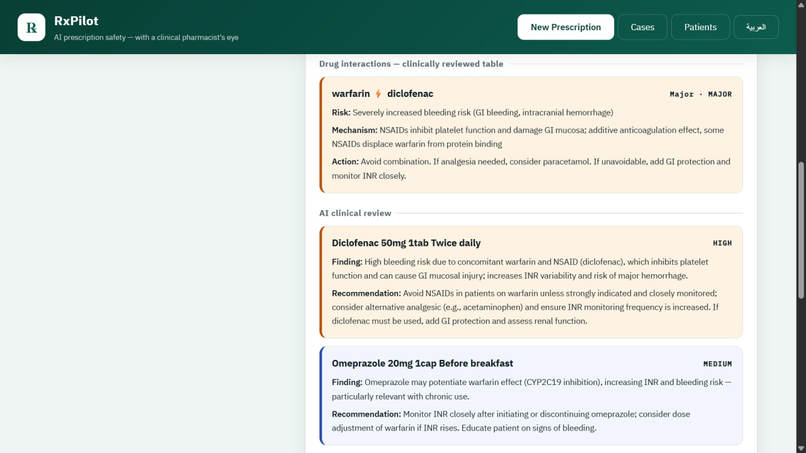Click the Finding text in Omeprazole card

pyautogui.click(x=532, y=389)
